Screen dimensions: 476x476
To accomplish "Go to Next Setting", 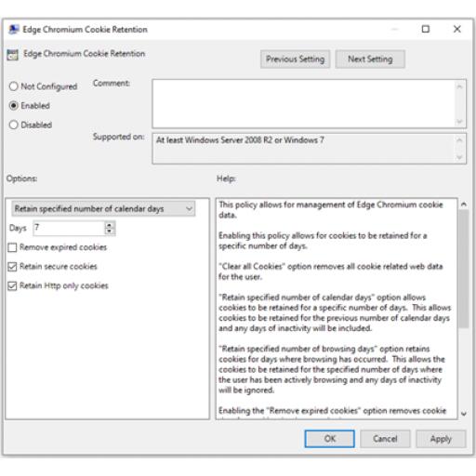I will (370, 59).
